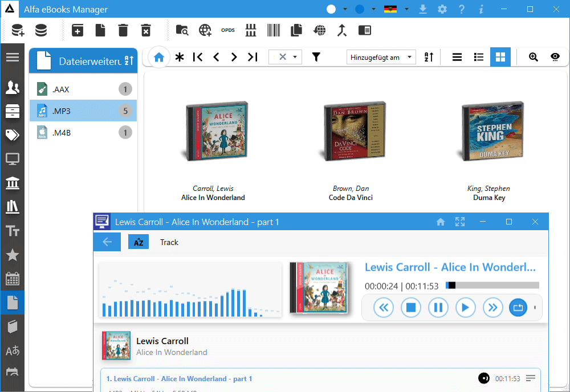
Task: Select the .M4B file extension item
Action: pyautogui.click(x=83, y=133)
